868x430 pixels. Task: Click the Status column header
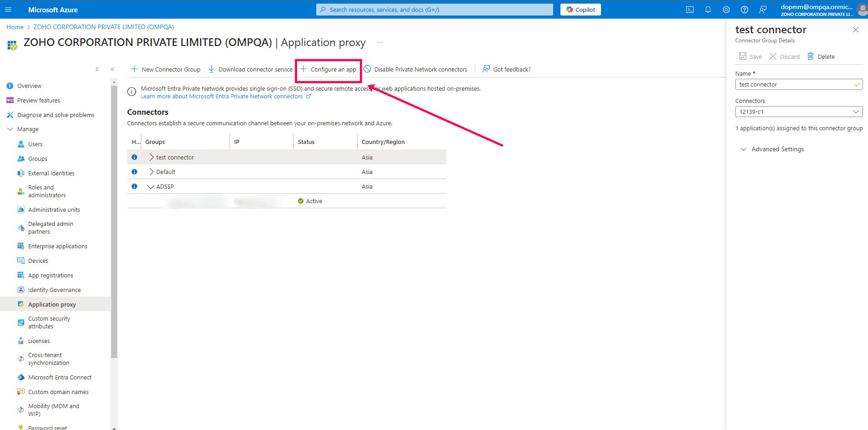[306, 142]
